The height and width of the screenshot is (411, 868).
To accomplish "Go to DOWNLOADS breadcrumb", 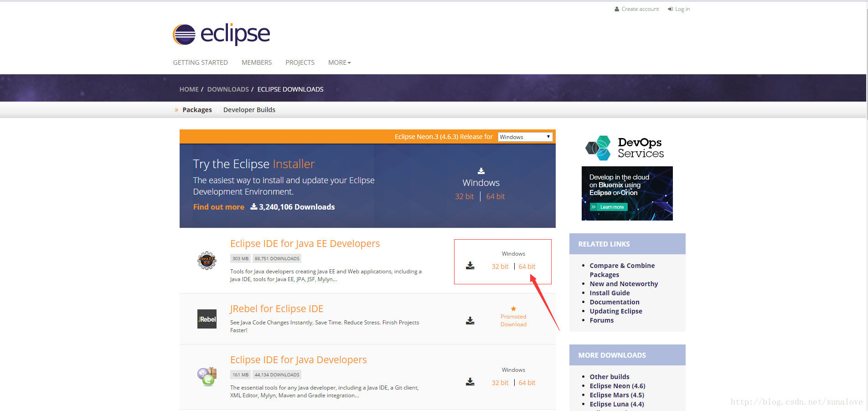I will click(228, 89).
